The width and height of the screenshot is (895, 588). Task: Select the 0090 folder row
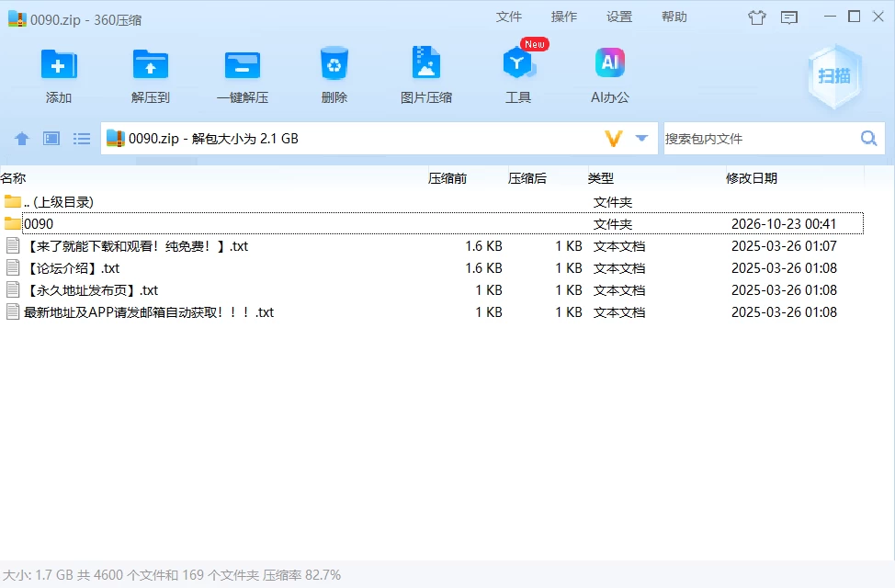tap(432, 224)
